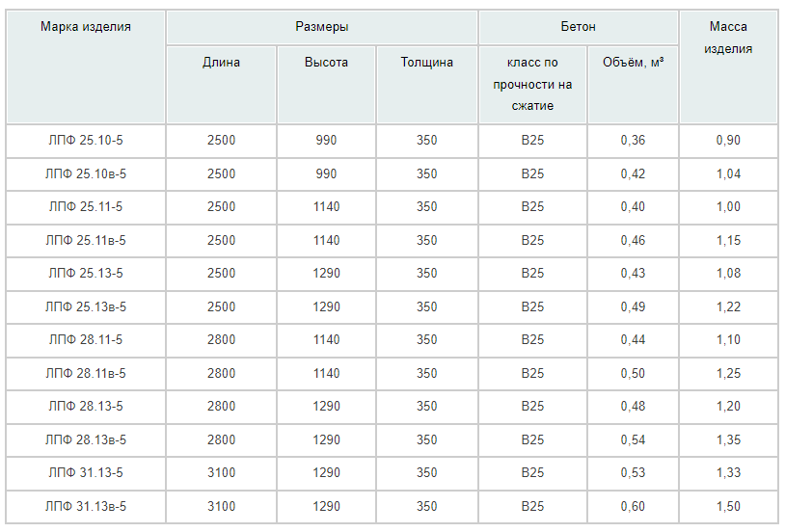Select 'класс по прочности на сжатие' header
The image size is (785, 532).
(532, 85)
